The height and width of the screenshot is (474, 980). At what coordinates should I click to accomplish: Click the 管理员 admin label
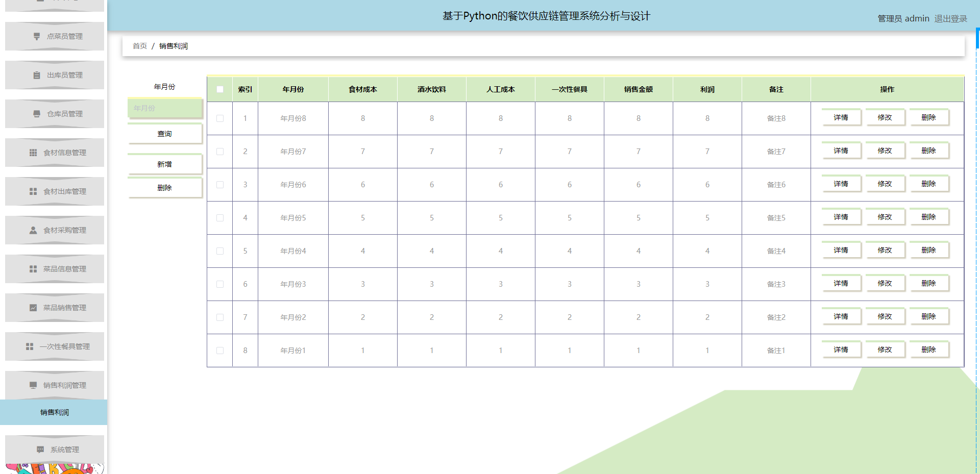[x=903, y=18]
